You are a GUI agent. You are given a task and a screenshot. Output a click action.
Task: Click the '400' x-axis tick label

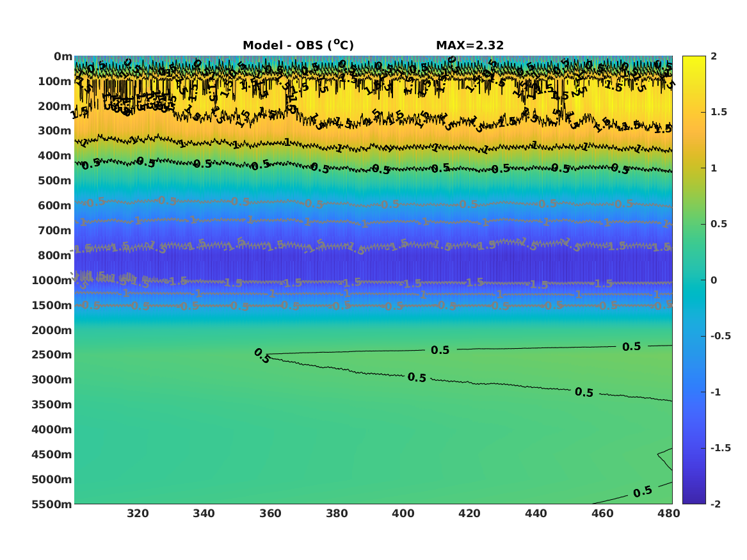click(403, 513)
